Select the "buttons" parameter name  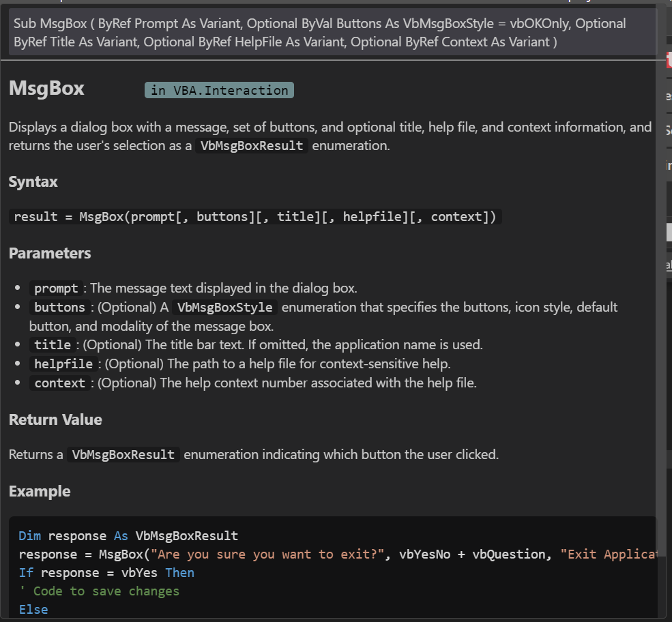click(x=59, y=307)
